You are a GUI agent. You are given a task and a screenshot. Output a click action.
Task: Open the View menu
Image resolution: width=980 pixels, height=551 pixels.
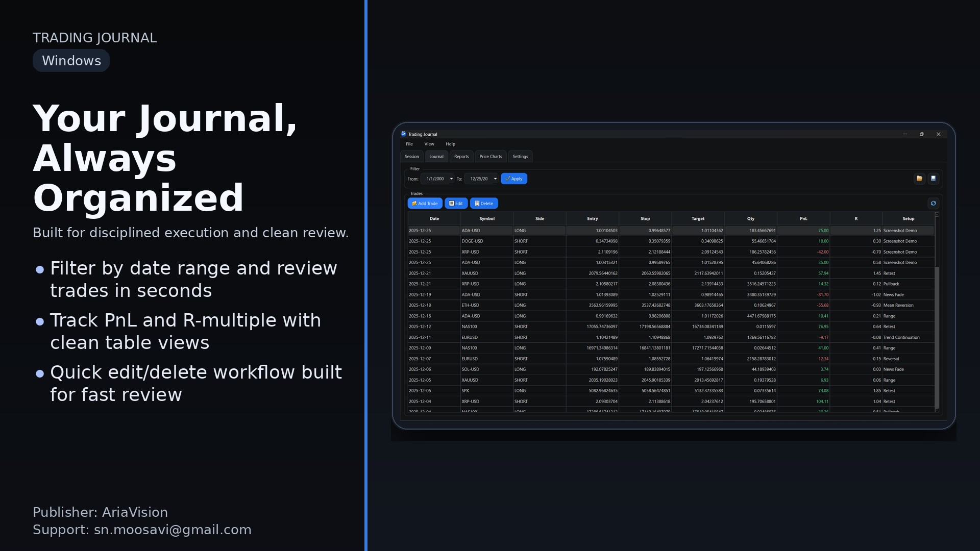429,144
